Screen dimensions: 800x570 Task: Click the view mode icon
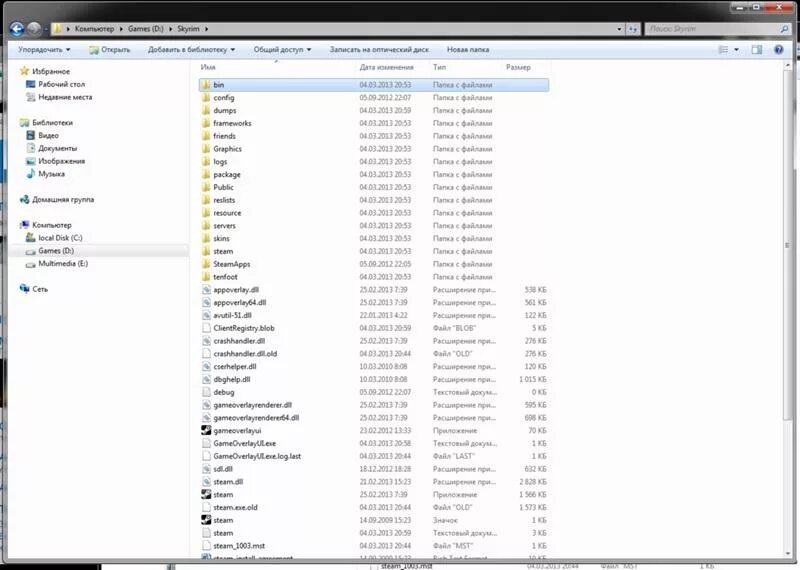click(x=723, y=49)
